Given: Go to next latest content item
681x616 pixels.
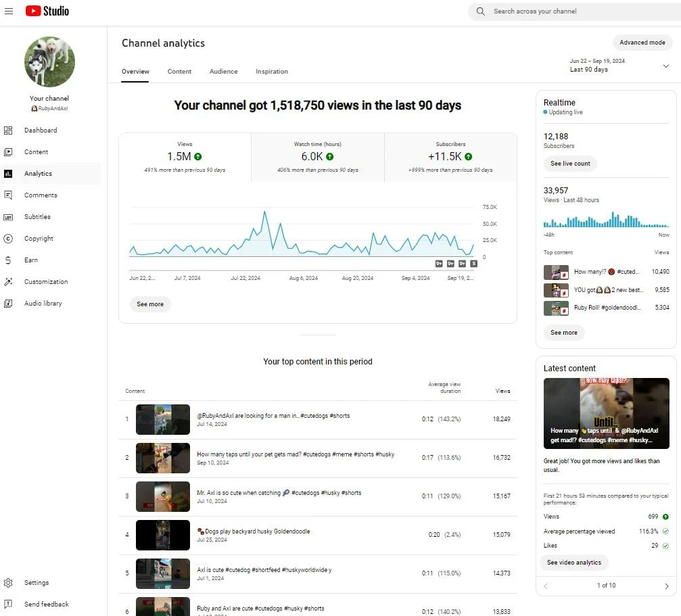Looking at the screenshot, I should [667, 586].
